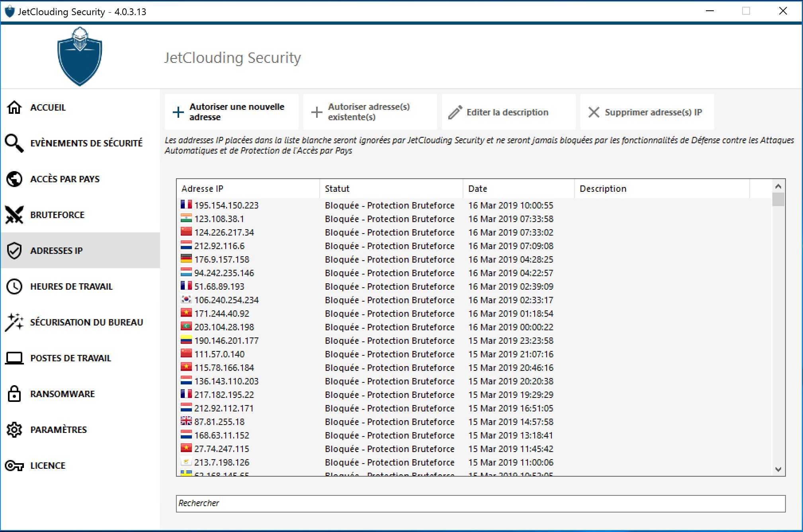Click the scrollbar down arrow

tap(778, 469)
